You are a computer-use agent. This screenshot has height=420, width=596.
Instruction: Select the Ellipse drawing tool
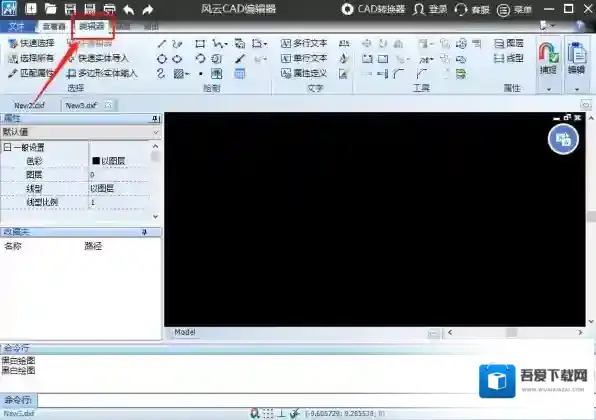click(177, 59)
